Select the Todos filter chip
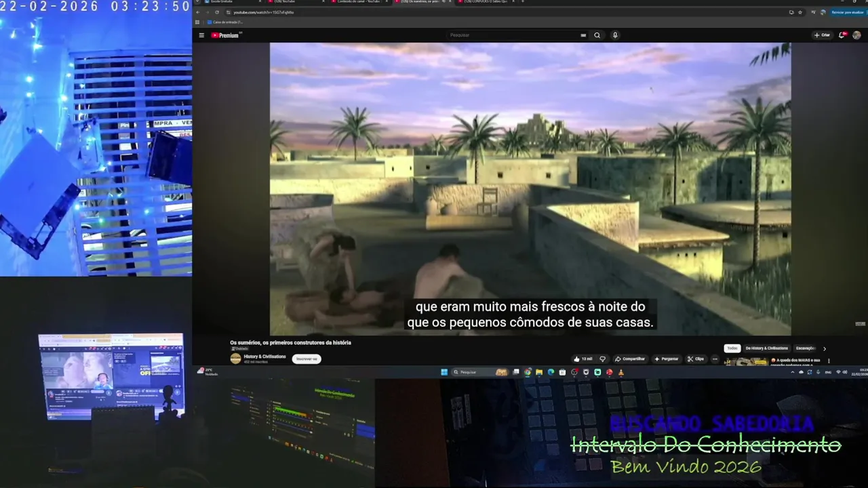 click(732, 348)
